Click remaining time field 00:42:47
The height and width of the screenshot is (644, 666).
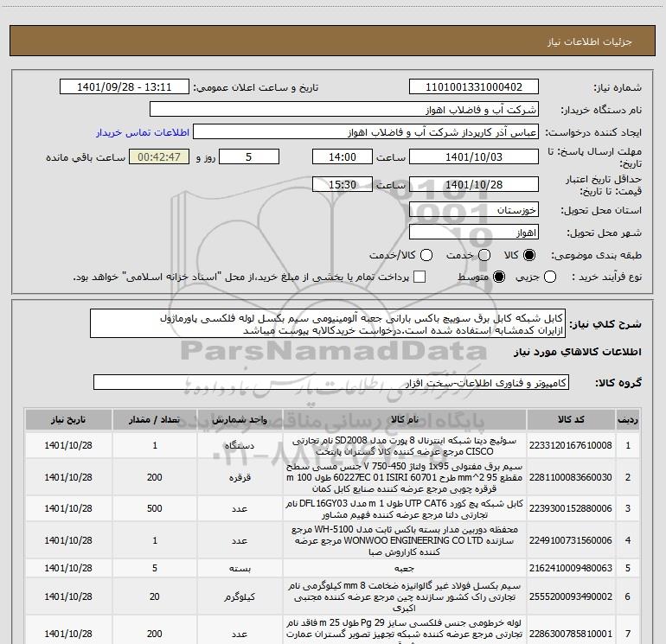pyautogui.click(x=159, y=157)
